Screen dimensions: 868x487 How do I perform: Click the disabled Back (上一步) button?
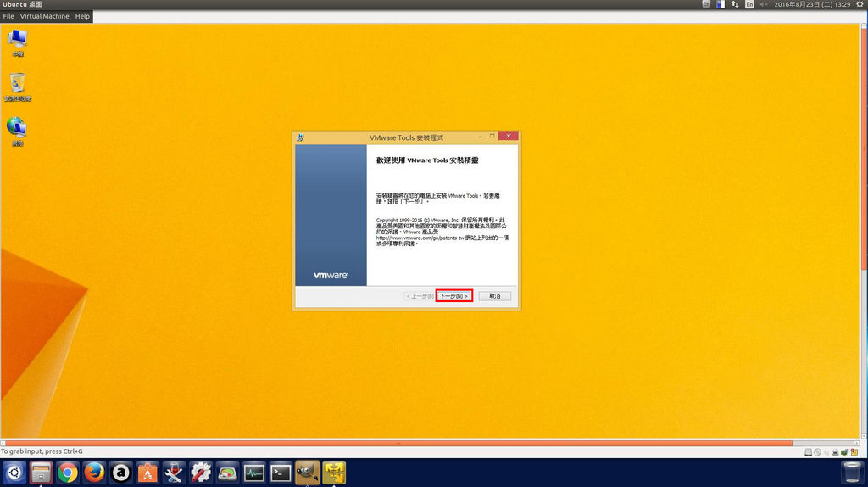419,296
